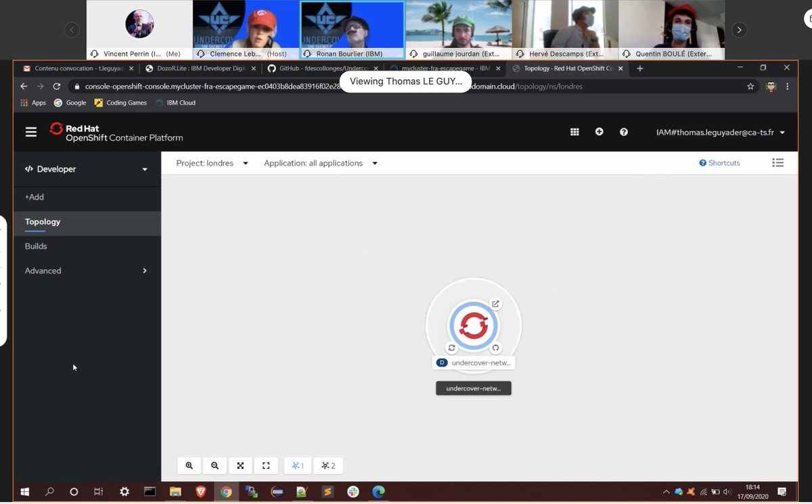This screenshot has height=504, width=812.
Task: Open the user account dropdown
Action: tap(721, 132)
